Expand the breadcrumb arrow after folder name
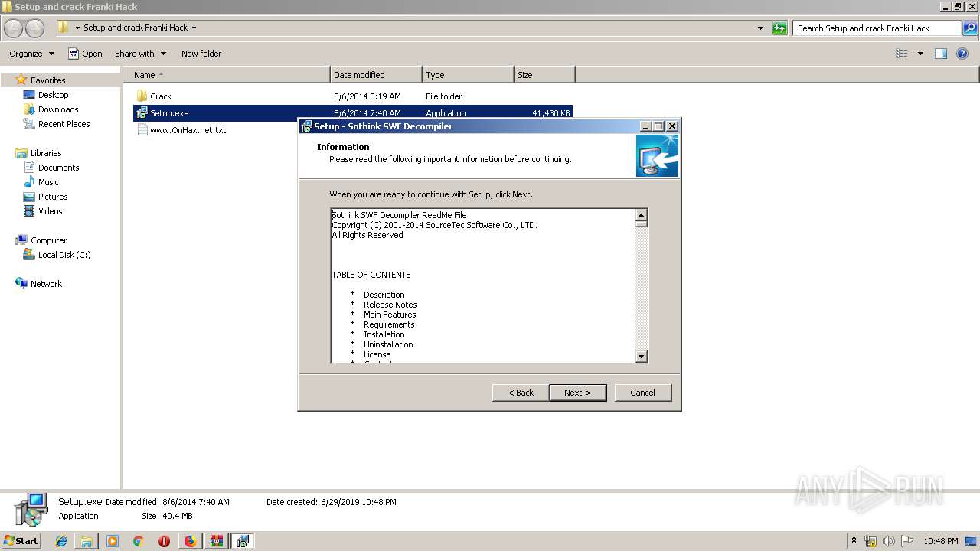980x551 pixels. (194, 28)
